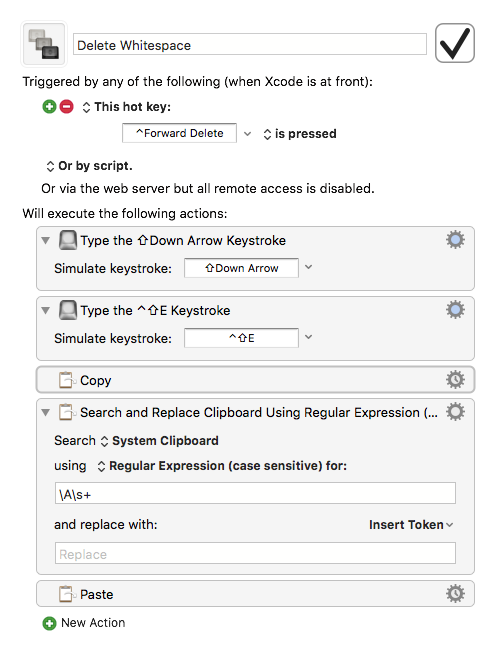Click New Action to add an action
This screenshot has width=496, height=651.
click(84, 623)
